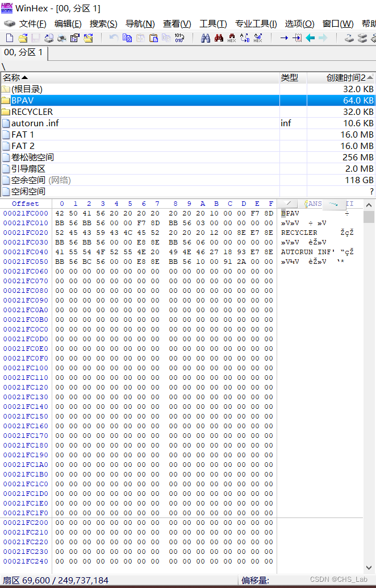
Task: Select the 引导扇区 row
Action: [x=187, y=169]
